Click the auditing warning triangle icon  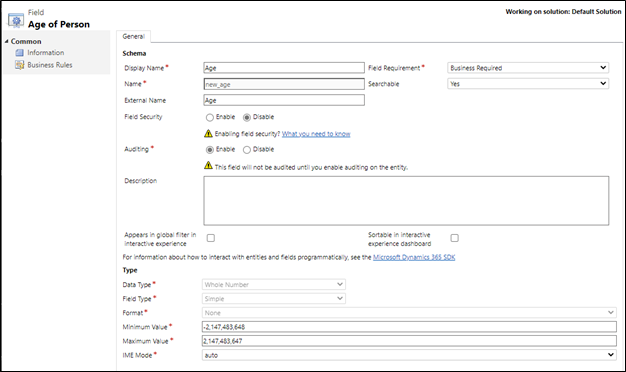[x=208, y=165]
